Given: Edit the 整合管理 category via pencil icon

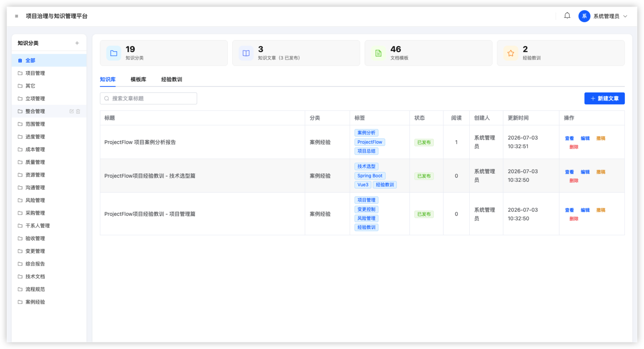Looking at the screenshot, I should coord(71,111).
